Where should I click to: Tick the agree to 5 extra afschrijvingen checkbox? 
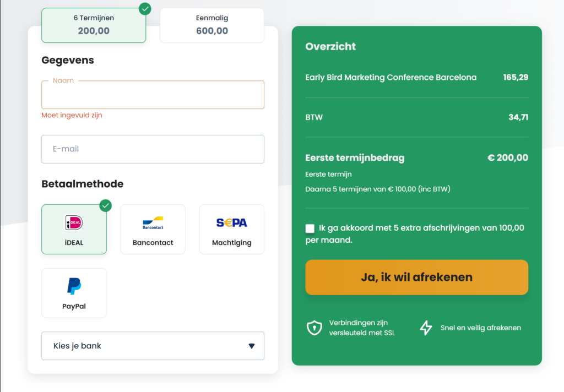tap(310, 228)
